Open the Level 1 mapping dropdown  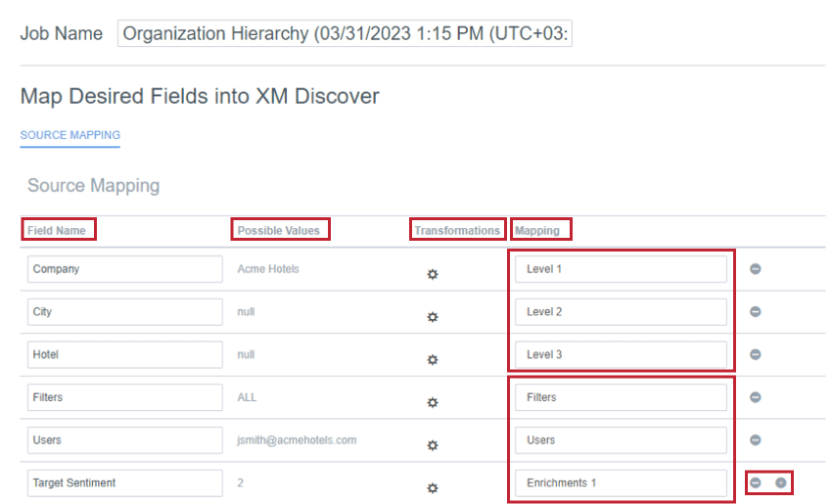point(621,269)
